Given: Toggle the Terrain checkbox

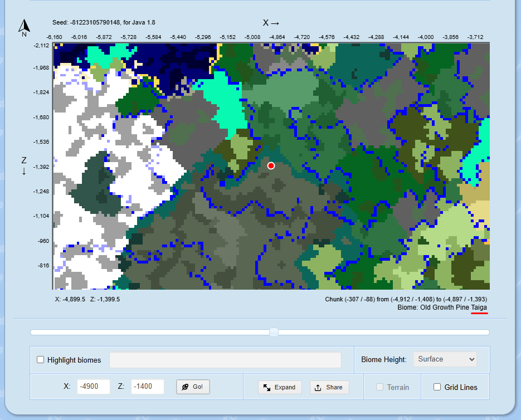Looking at the screenshot, I should 379,387.
